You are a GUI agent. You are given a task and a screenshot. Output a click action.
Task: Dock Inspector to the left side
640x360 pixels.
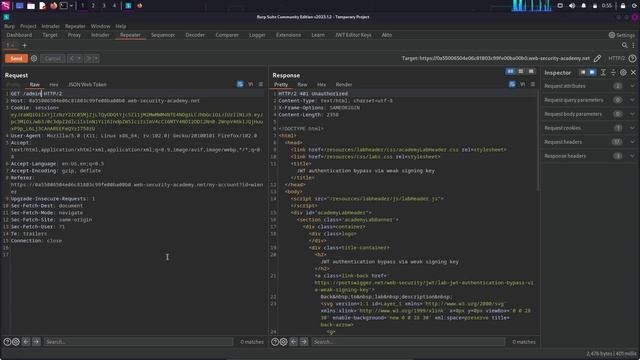point(582,72)
